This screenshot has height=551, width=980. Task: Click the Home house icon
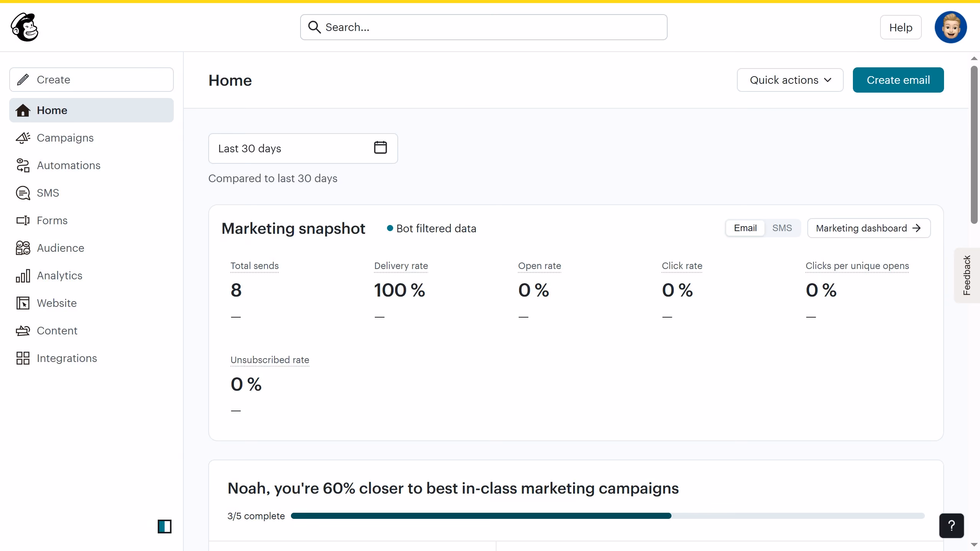click(x=23, y=110)
